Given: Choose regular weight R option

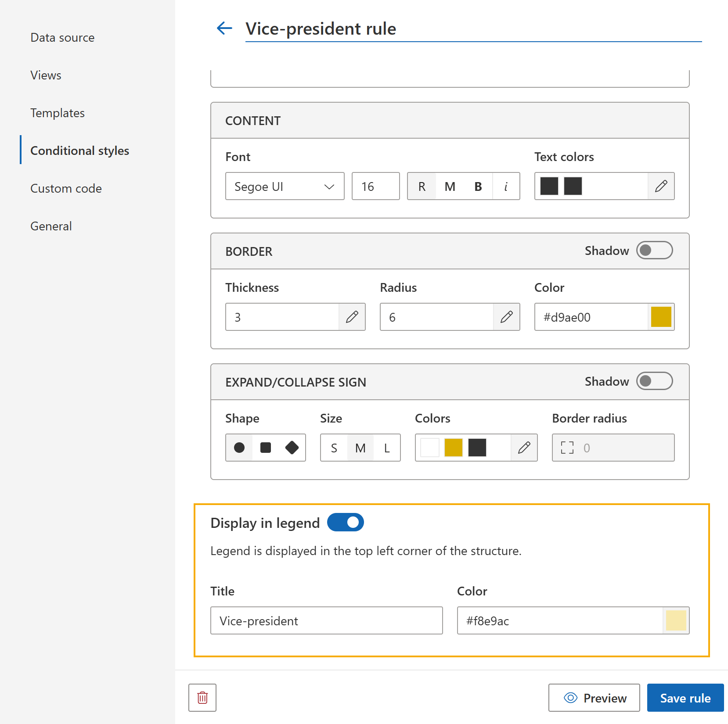Looking at the screenshot, I should (422, 186).
